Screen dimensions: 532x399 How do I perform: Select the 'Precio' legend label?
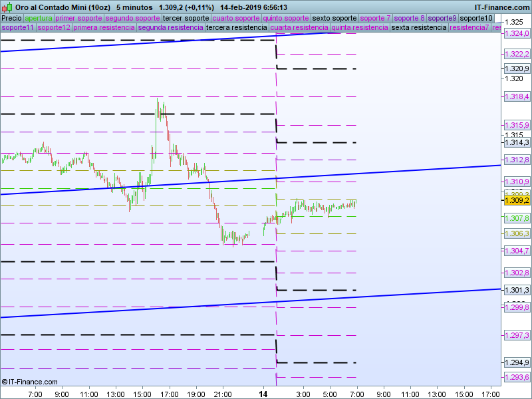[x=11, y=18]
